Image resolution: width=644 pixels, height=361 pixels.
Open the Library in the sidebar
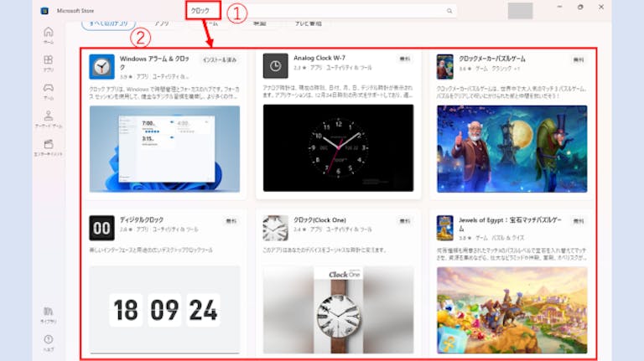pos(49,315)
